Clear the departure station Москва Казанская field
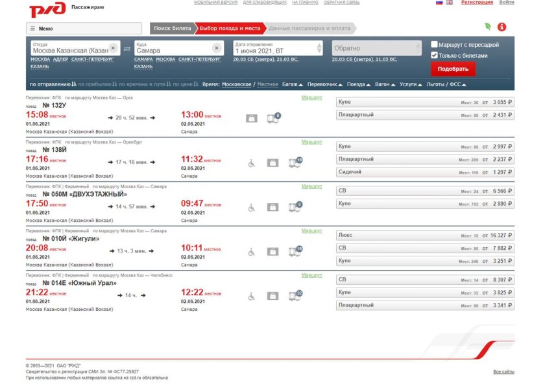 (113, 48)
